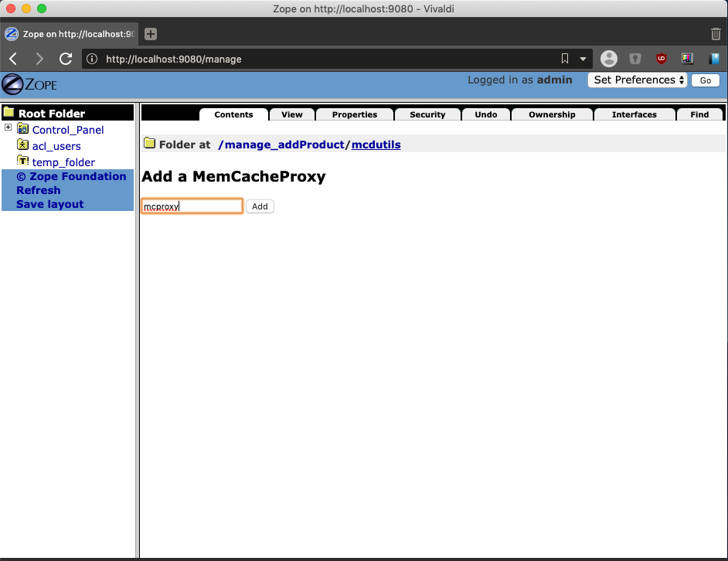Image resolution: width=728 pixels, height=561 pixels.
Task: Expand the Control_Panel tree node
Action: pos(8,127)
